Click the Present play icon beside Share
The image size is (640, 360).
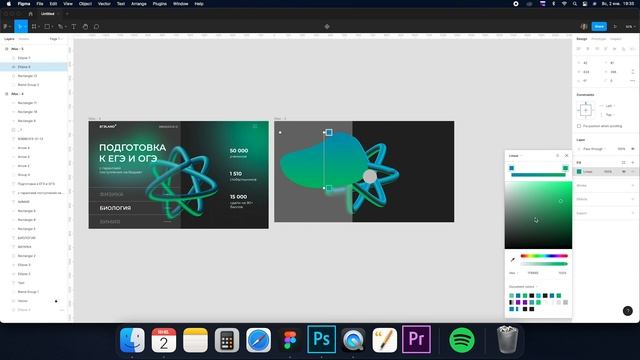[616, 27]
